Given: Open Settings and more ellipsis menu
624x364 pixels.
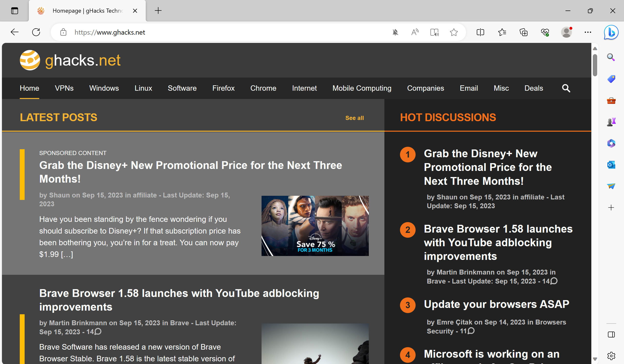Looking at the screenshot, I should (588, 32).
